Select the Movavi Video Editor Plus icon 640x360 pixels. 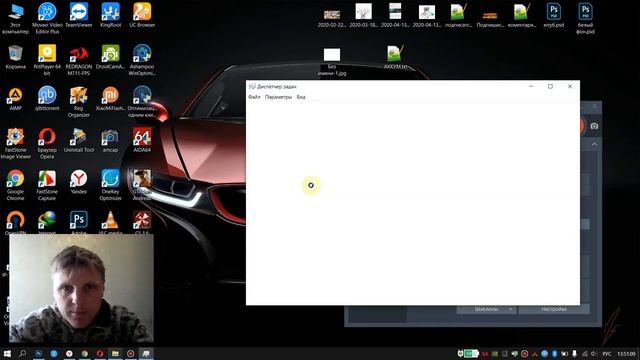[47, 18]
